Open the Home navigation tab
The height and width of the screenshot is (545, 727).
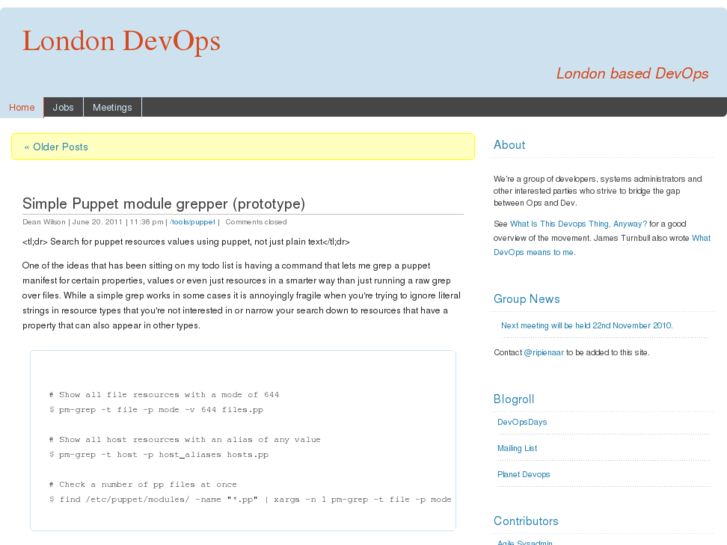(x=22, y=107)
